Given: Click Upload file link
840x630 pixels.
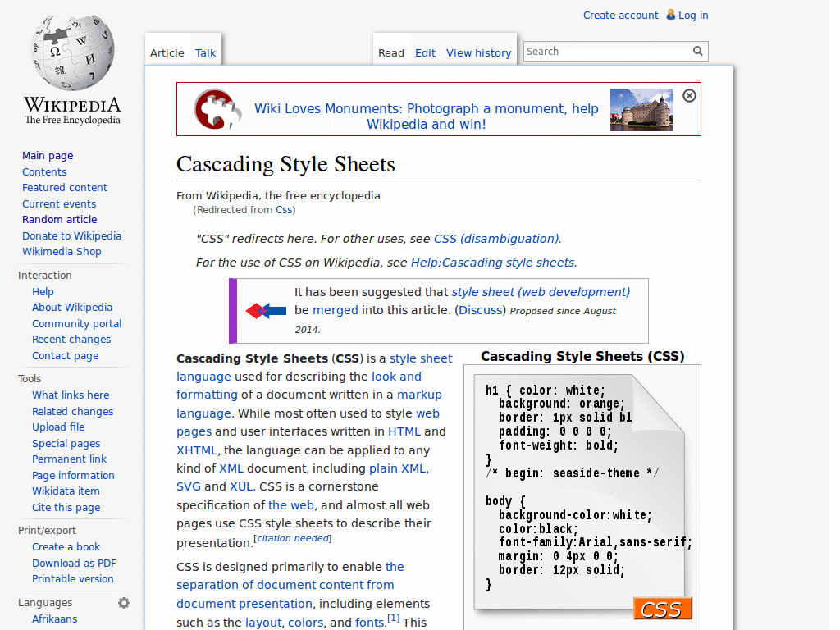Looking at the screenshot, I should click(x=58, y=427).
